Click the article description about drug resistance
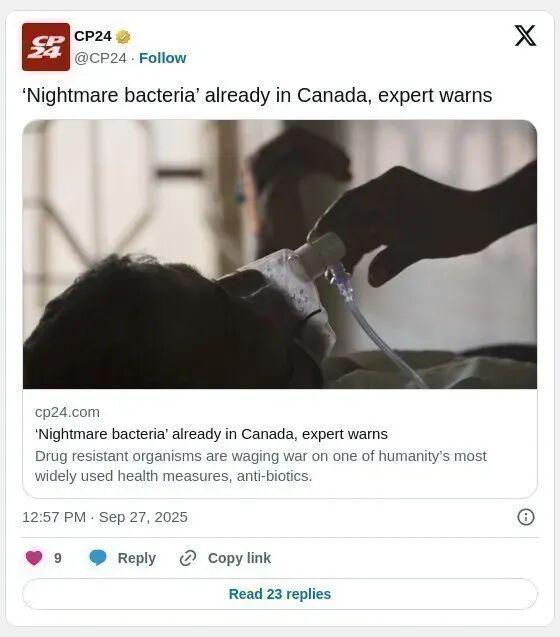 (260, 466)
